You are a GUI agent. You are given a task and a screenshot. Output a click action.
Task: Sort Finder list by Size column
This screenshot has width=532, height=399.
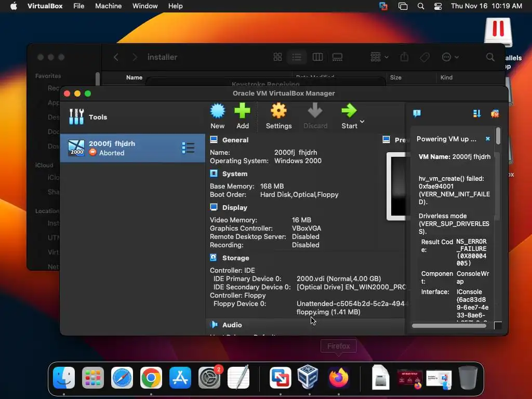click(x=395, y=77)
